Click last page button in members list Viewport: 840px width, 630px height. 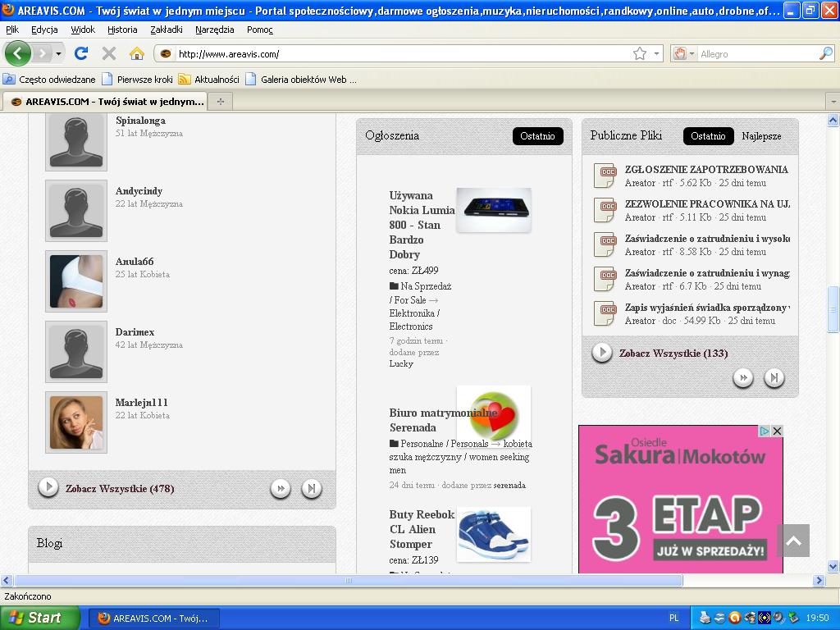pyautogui.click(x=312, y=489)
